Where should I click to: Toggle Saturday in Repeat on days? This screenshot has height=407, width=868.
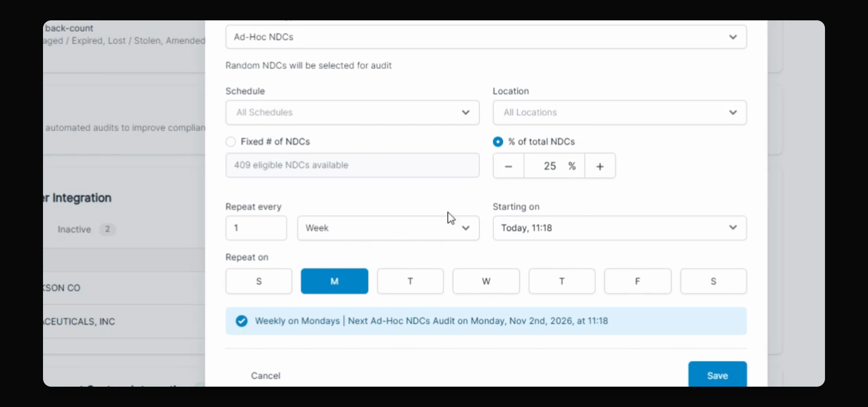point(714,281)
